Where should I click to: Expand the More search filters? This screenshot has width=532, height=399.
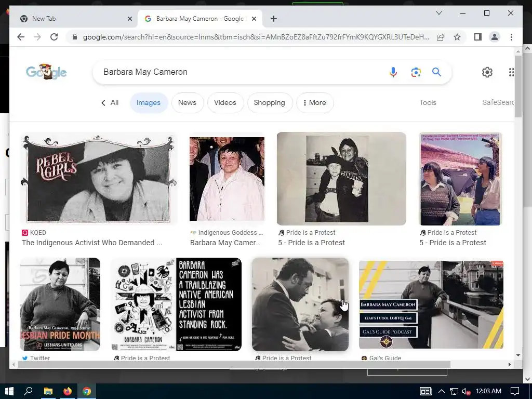click(x=315, y=102)
